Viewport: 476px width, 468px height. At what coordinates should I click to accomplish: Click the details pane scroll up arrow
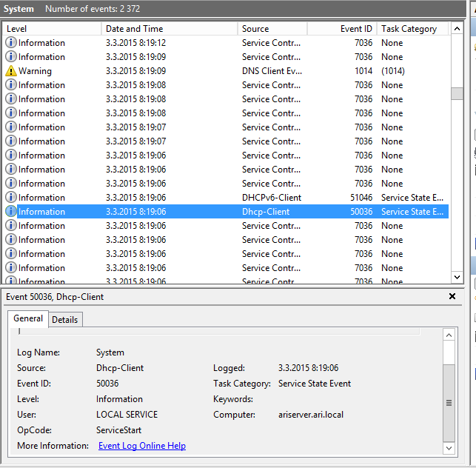coord(449,335)
